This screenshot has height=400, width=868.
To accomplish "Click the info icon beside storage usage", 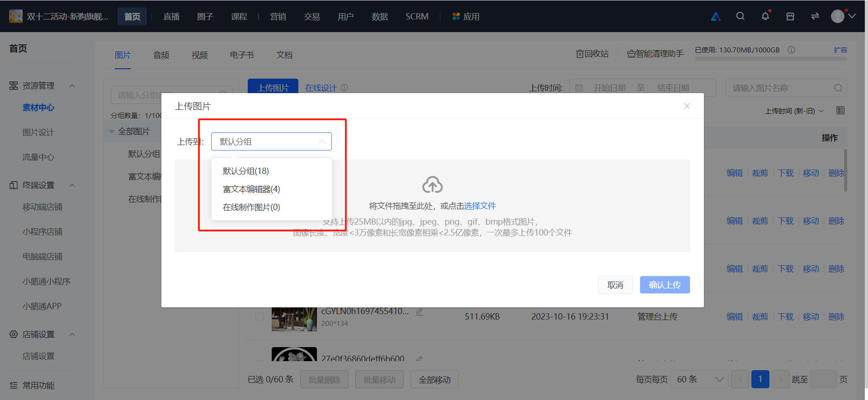I will tap(791, 50).
